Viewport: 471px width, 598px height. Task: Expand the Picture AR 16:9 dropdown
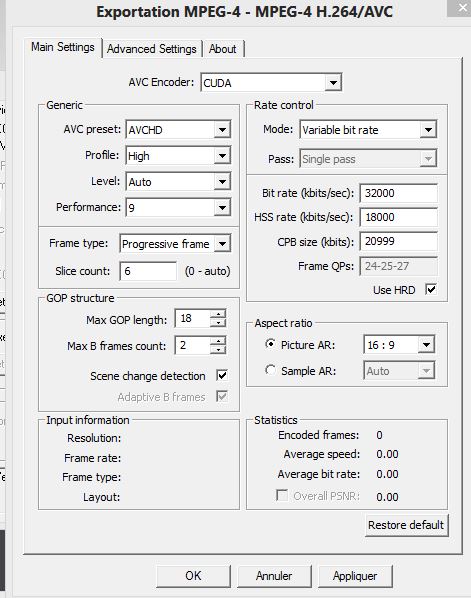click(399, 345)
